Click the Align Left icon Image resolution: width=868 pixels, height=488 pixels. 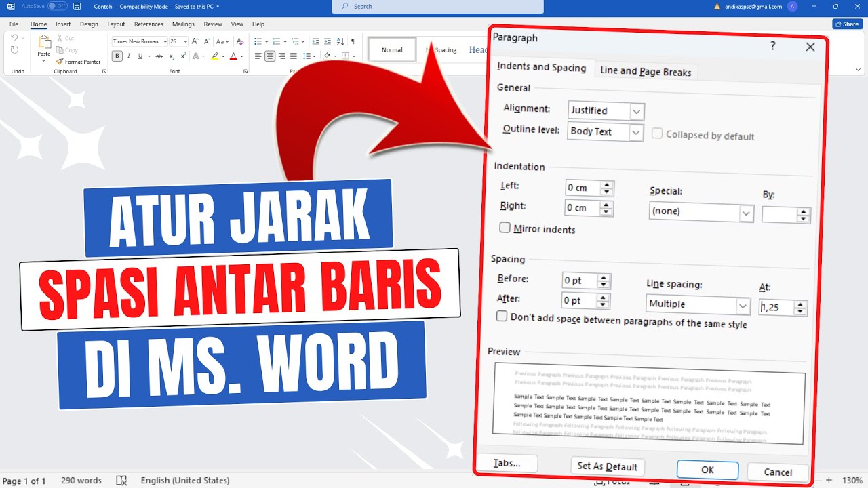258,56
